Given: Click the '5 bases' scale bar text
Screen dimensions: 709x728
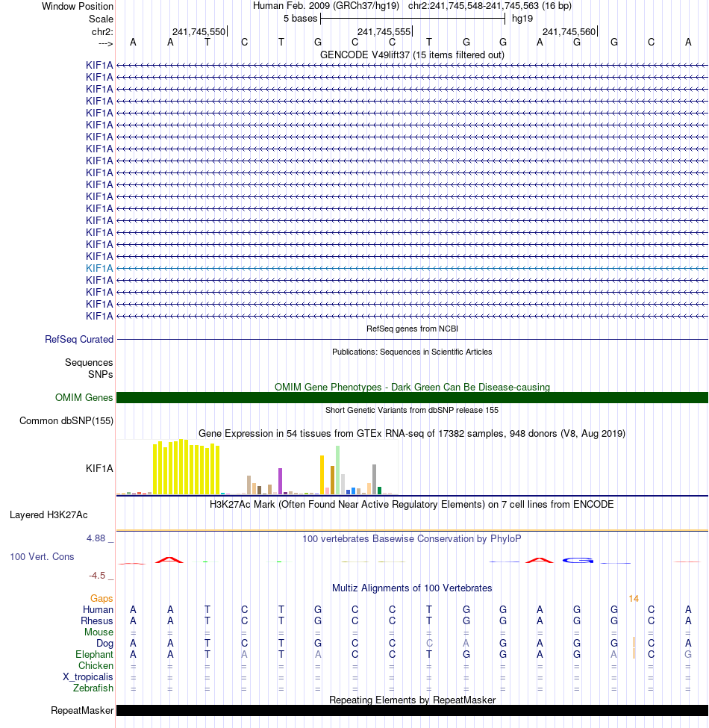Looking at the screenshot, I should 300,19.
